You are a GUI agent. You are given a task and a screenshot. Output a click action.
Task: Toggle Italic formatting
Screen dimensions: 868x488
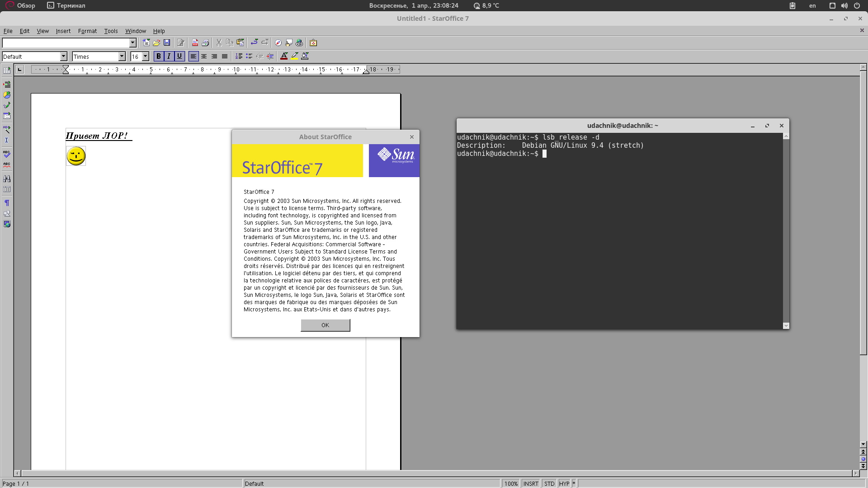[x=169, y=56]
